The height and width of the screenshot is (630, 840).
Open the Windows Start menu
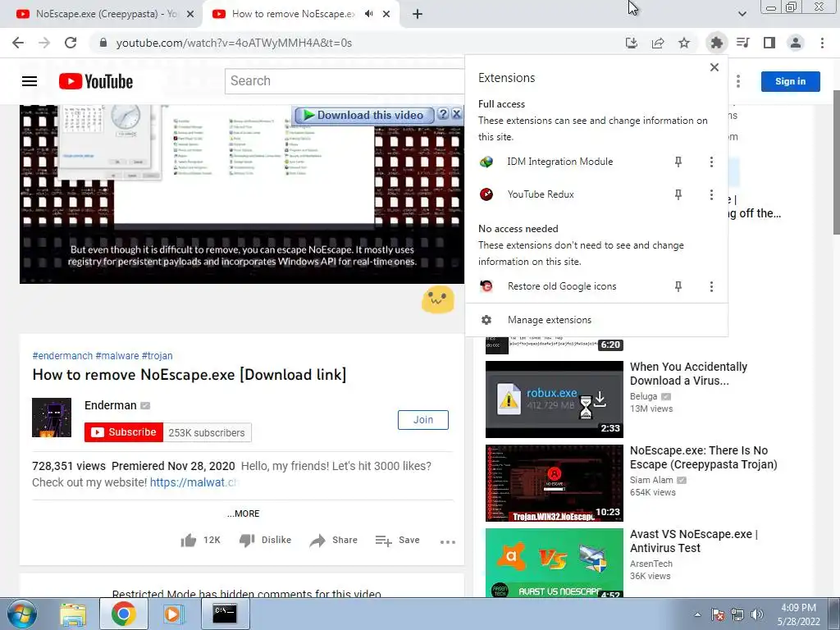(x=22, y=614)
